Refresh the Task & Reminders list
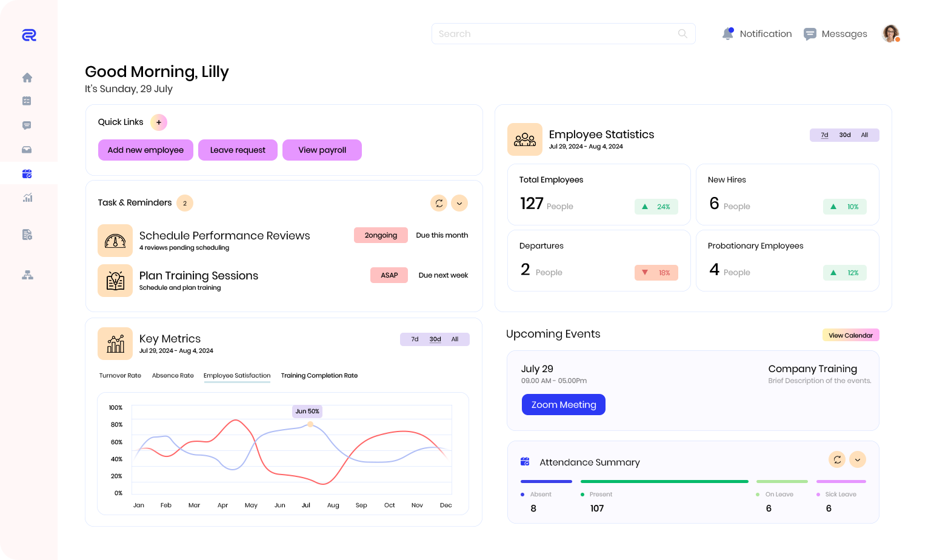Image resolution: width=931 pixels, height=560 pixels. [439, 203]
